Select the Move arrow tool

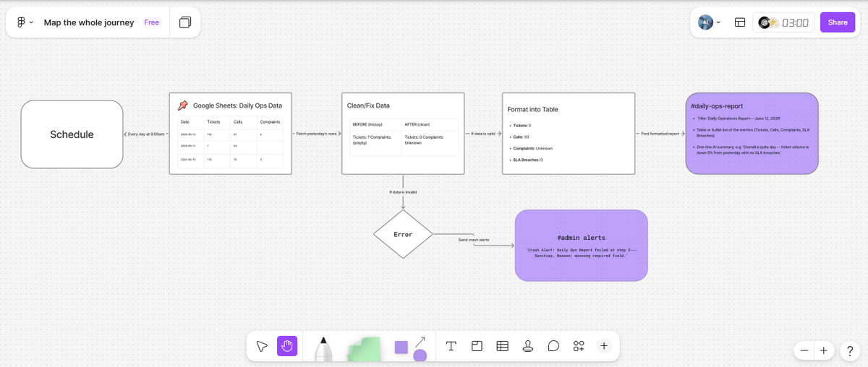click(262, 347)
